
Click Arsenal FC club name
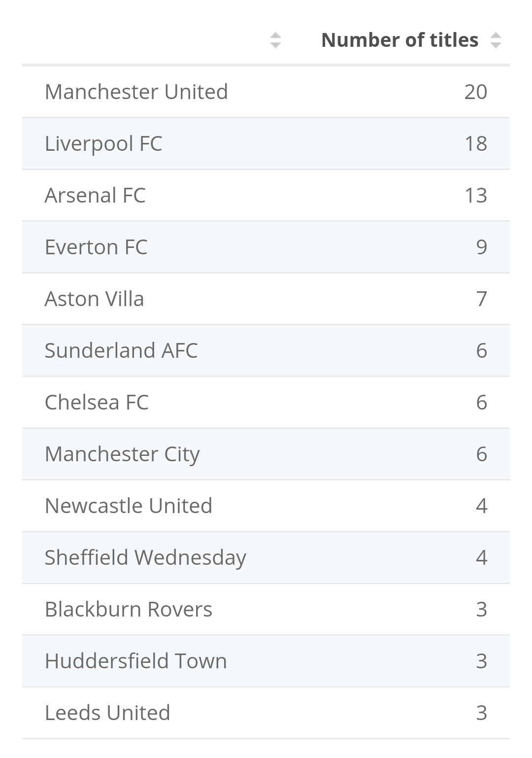(x=95, y=196)
